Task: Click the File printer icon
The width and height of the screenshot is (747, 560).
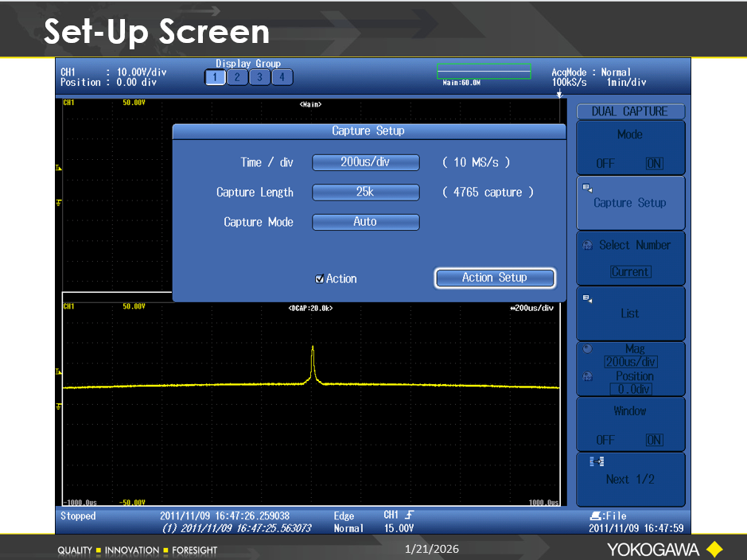Action: 593,515
